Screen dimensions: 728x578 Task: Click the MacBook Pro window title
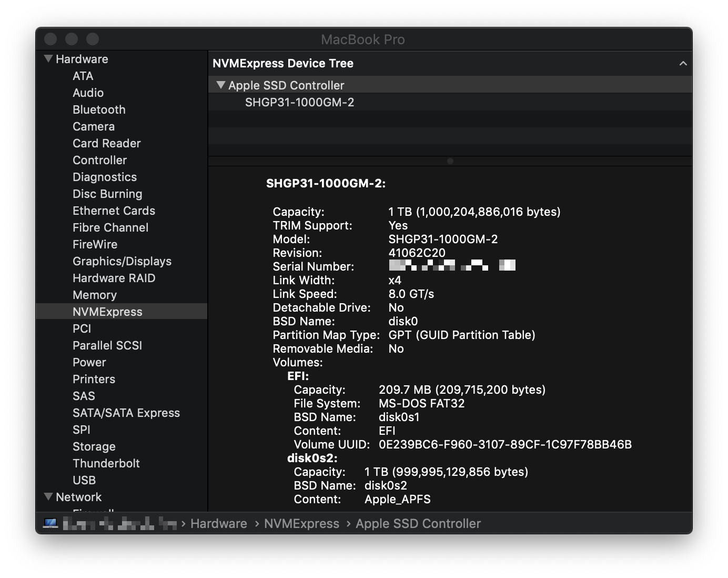pyautogui.click(x=363, y=39)
